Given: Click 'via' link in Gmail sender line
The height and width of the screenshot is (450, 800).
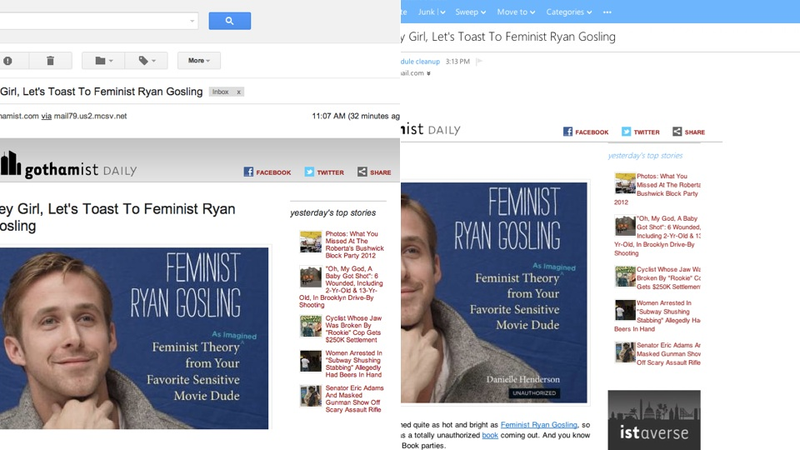Looking at the screenshot, I should coord(46,116).
